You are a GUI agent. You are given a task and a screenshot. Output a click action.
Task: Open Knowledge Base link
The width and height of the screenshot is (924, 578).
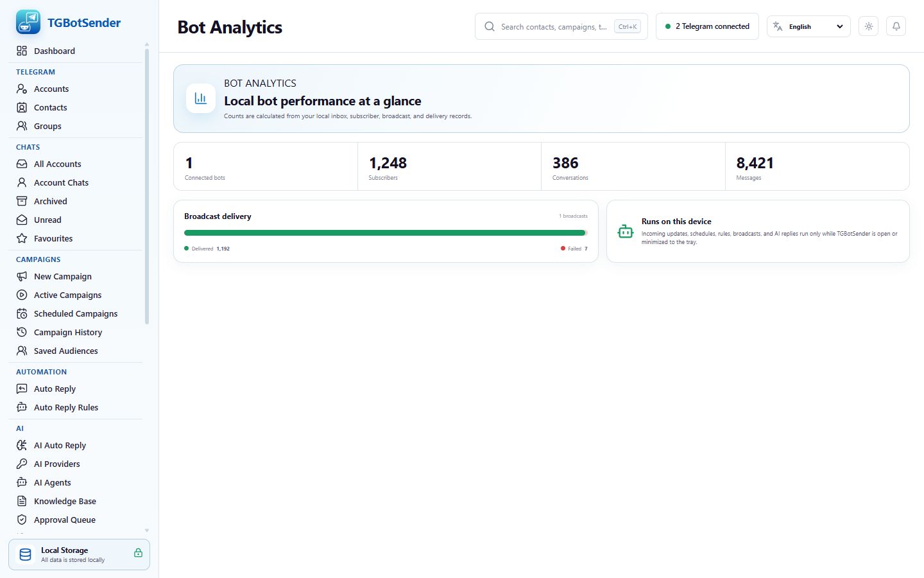tap(76, 501)
